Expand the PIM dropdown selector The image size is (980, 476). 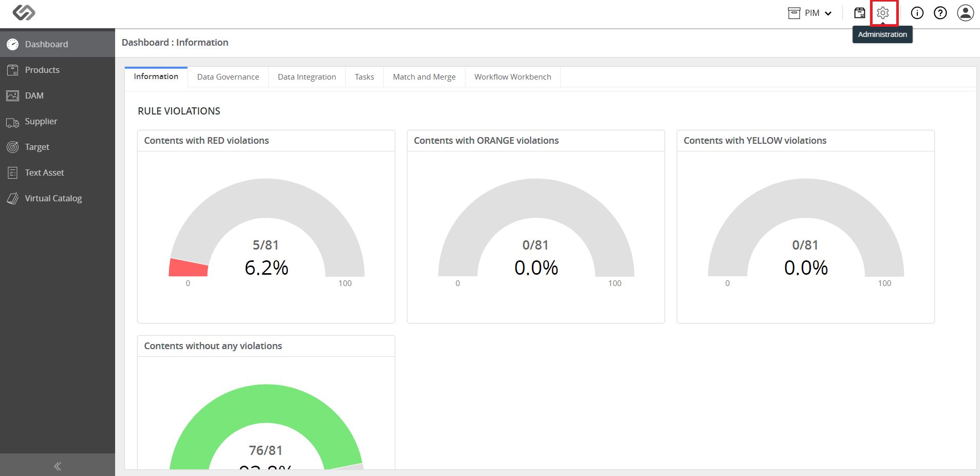pos(810,13)
